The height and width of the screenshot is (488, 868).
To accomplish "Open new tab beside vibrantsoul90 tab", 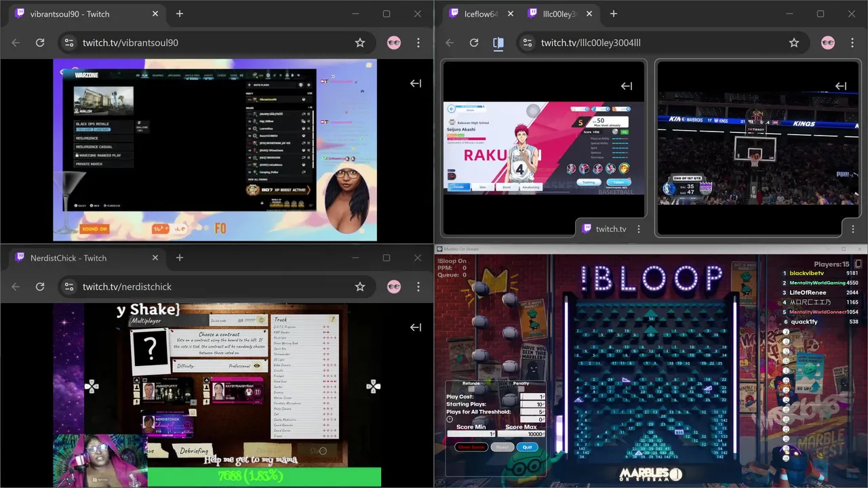I will (x=180, y=14).
